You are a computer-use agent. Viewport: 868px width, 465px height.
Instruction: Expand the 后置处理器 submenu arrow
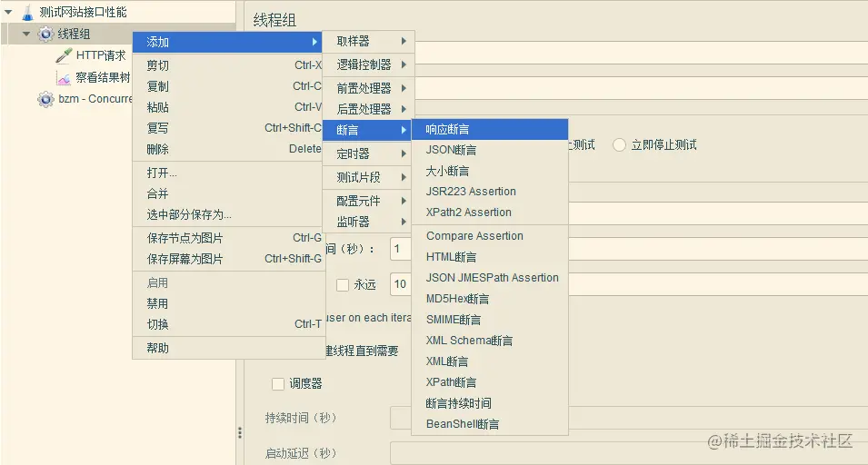point(404,109)
